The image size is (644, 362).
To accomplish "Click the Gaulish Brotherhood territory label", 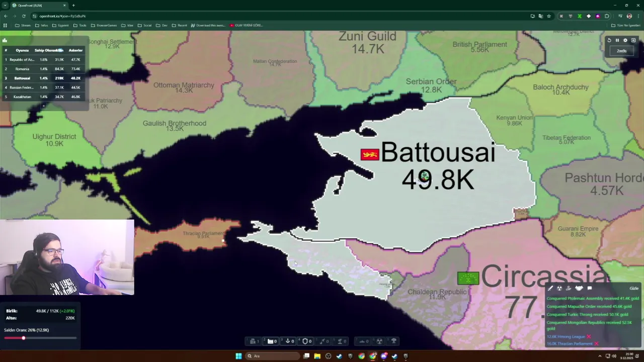I will point(174,123).
